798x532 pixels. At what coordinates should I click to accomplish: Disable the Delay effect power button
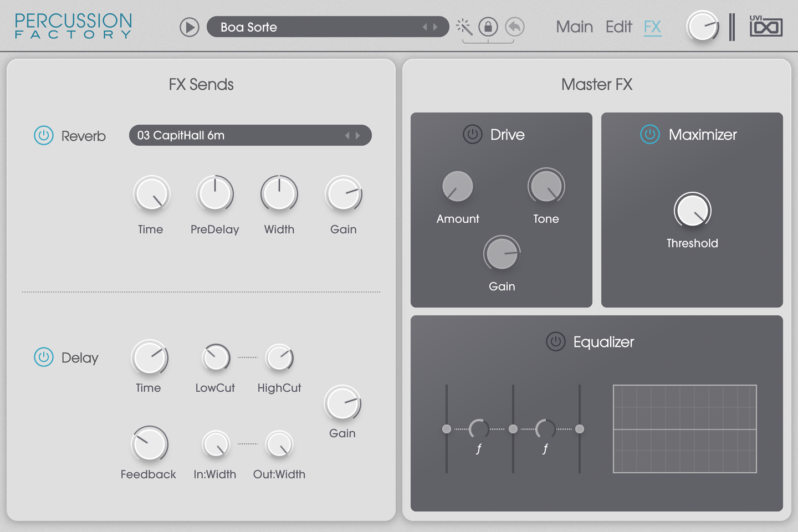tap(44, 357)
